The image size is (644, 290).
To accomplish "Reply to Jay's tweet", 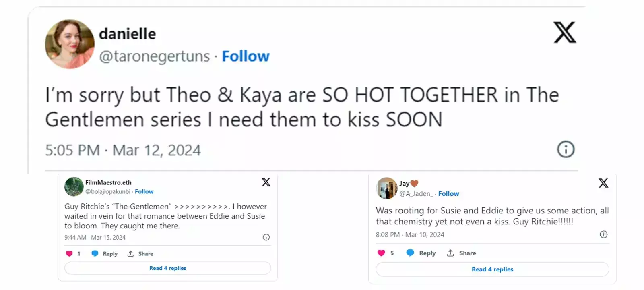I will coord(421,253).
